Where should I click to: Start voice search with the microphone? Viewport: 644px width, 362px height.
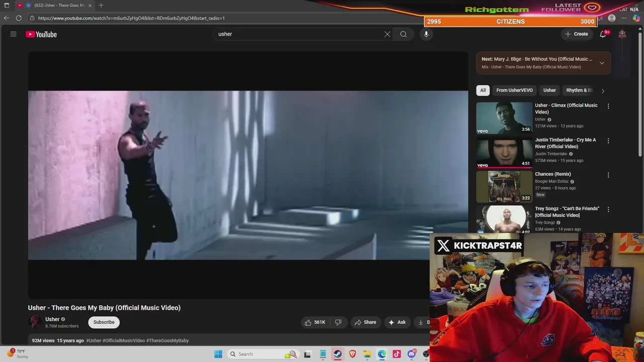point(426,34)
